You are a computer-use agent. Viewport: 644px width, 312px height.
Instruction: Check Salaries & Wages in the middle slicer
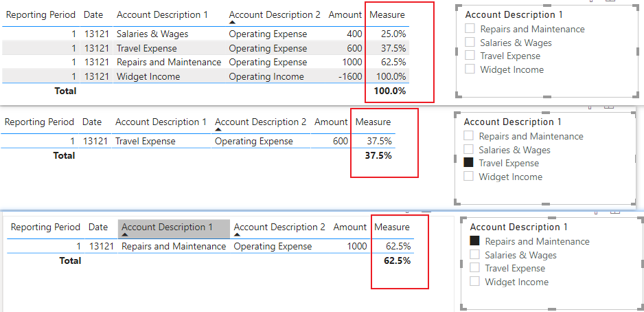point(469,150)
